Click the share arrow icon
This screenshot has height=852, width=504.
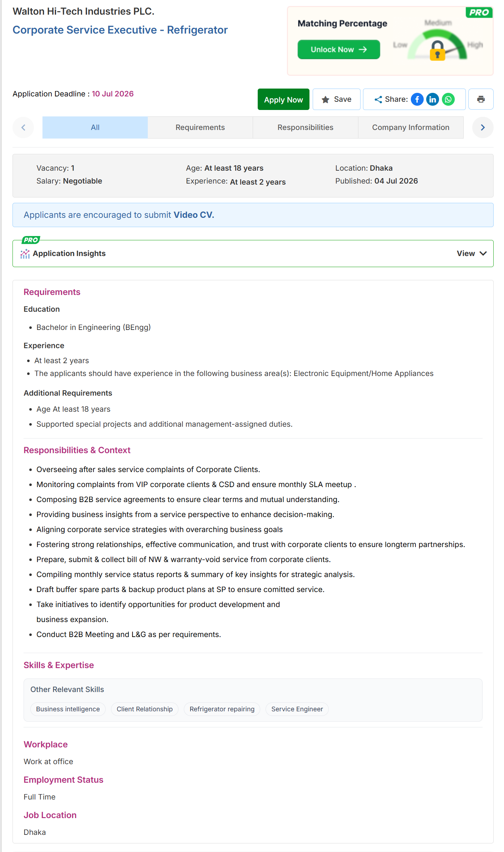click(x=378, y=100)
